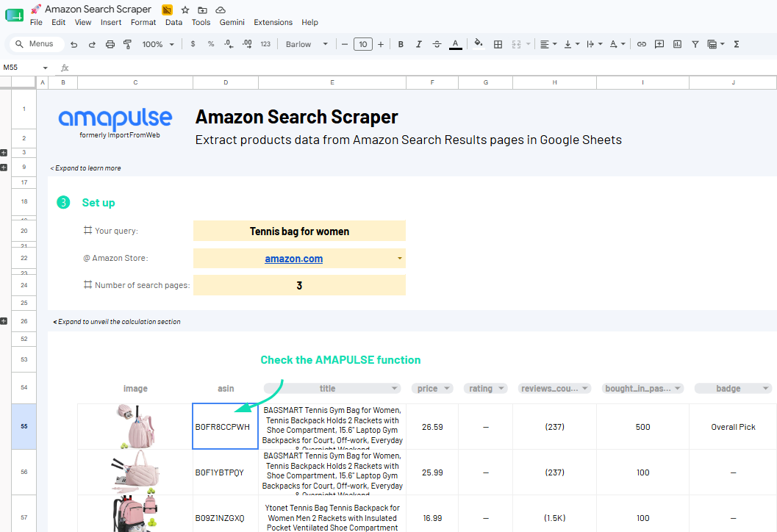Open the rating column filter dropdown
777x532 pixels.
[501, 389]
